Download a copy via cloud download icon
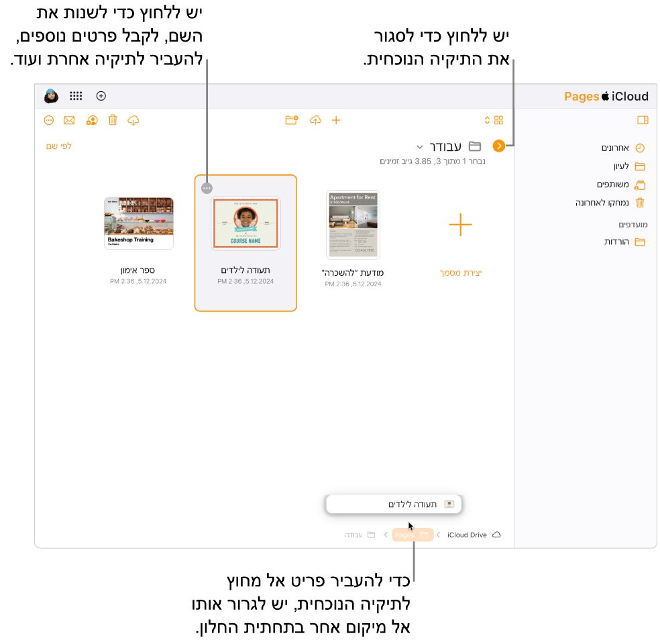This screenshot has width=660, height=644. click(x=133, y=120)
